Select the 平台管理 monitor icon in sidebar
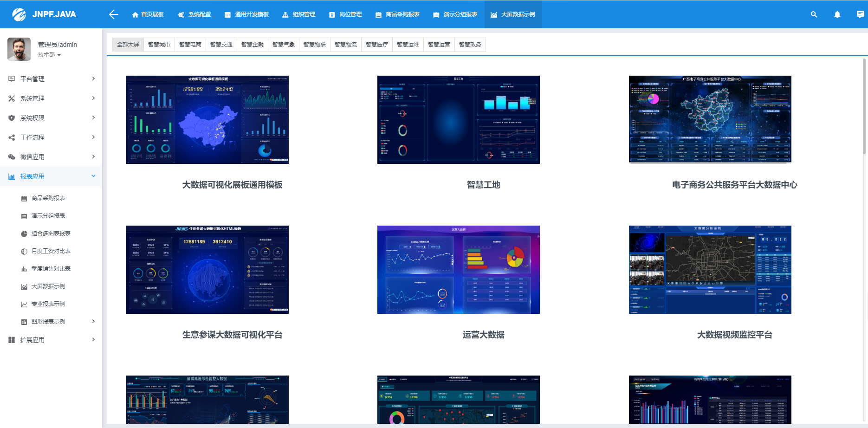The width and height of the screenshot is (868, 428). pyautogui.click(x=12, y=79)
